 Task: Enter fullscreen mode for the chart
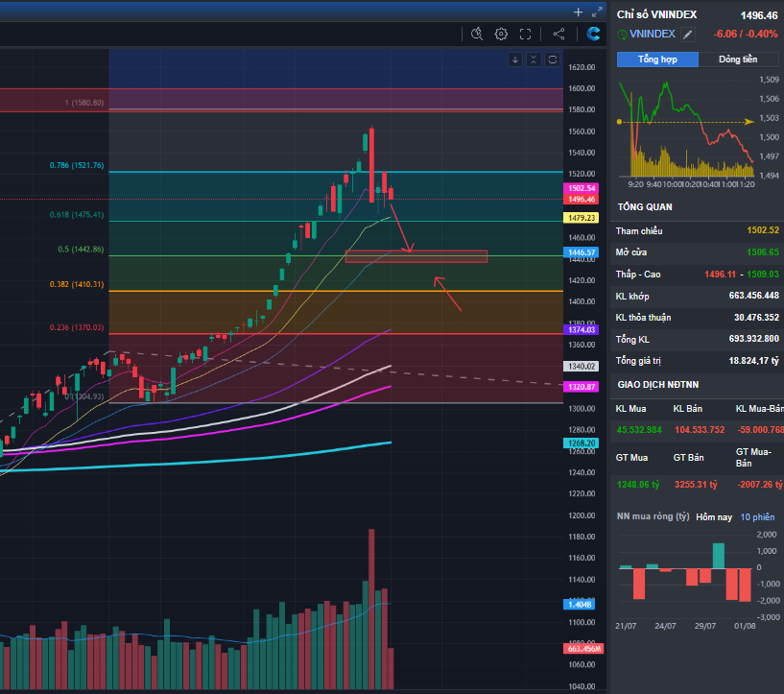pos(525,34)
